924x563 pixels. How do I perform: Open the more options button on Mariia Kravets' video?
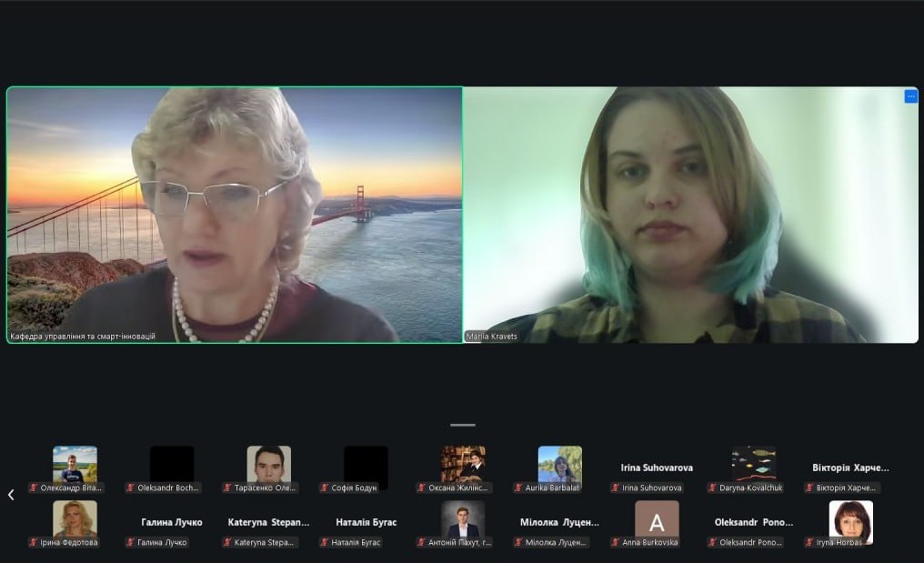coord(910,96)
